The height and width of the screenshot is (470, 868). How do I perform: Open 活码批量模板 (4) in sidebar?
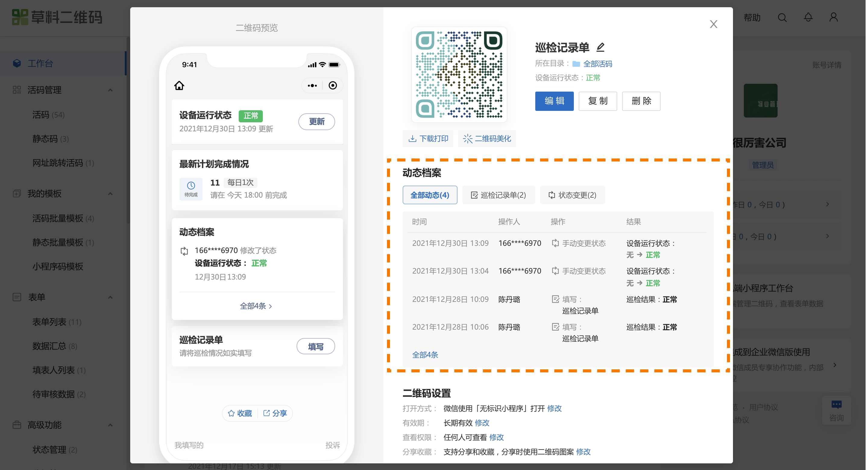(x=63, y=219)
